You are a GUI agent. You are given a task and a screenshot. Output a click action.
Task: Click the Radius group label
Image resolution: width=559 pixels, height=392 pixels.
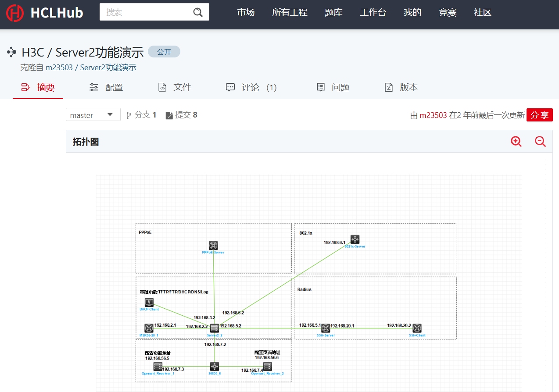coord(304,289)
